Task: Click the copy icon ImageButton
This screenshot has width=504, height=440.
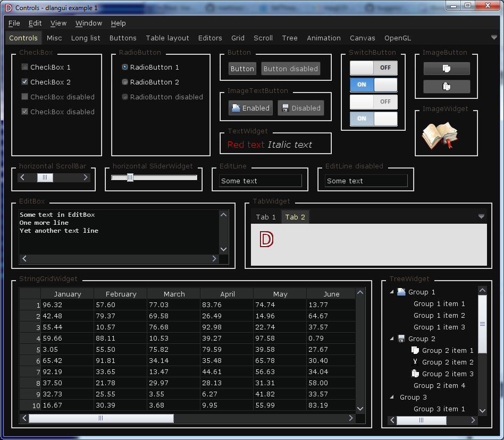Action: 446,69
